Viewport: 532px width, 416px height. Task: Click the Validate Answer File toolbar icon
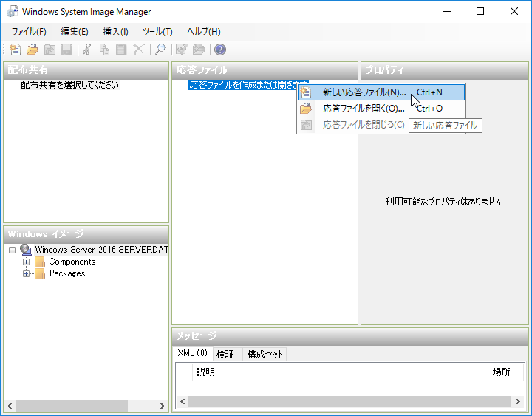tap(182, 50)
